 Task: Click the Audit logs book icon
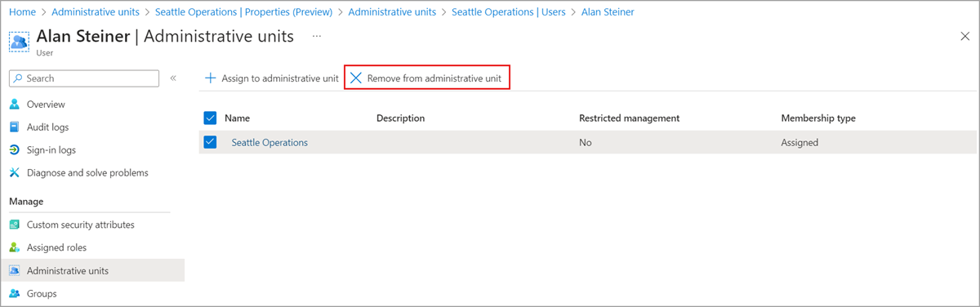(15, 127)
